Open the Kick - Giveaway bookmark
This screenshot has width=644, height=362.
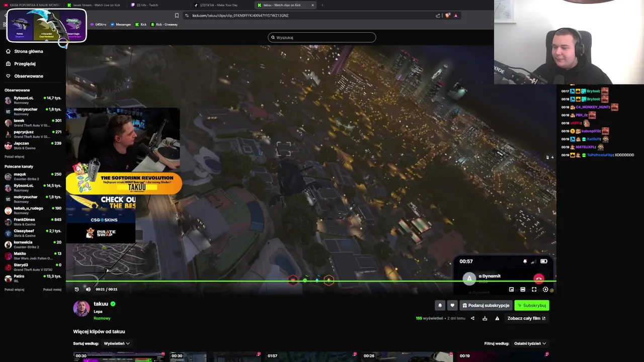tap(164, 25)
